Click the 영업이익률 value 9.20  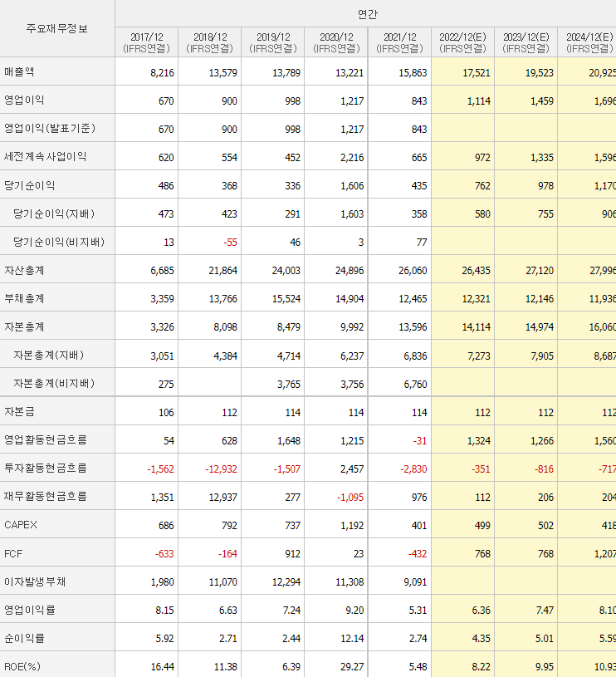click(x=354, y=611)
